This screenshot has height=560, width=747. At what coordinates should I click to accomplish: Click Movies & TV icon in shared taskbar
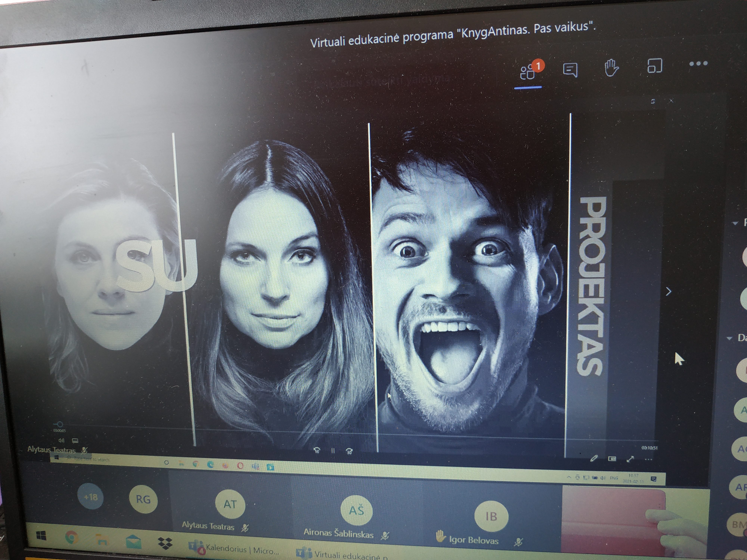click(270, 467)
